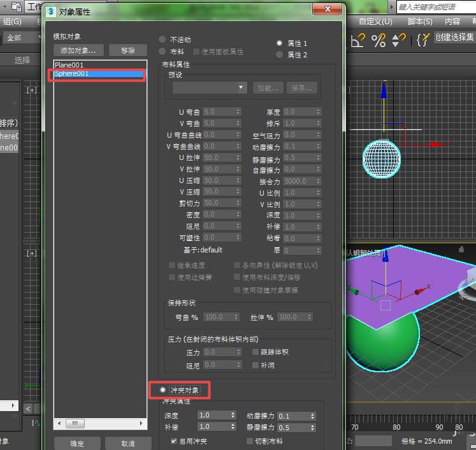Click the 深度 collision spinner arrows
This screenshot has height=450, width=476.
(x=233, y=415)
